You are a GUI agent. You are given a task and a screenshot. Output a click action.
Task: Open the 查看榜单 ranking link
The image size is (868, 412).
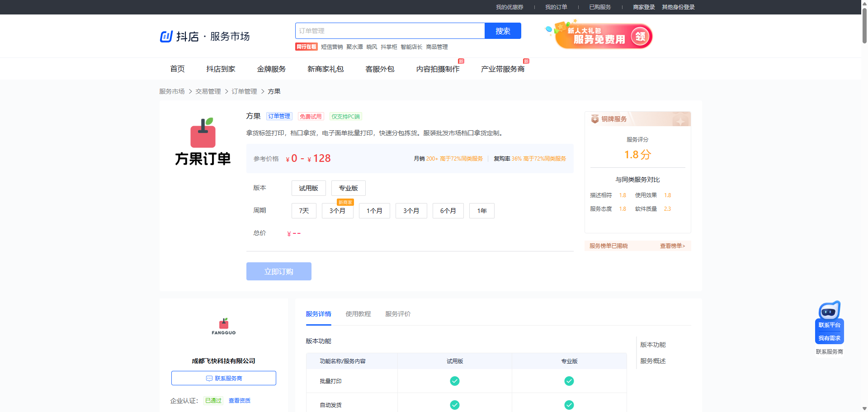(672, 246)
